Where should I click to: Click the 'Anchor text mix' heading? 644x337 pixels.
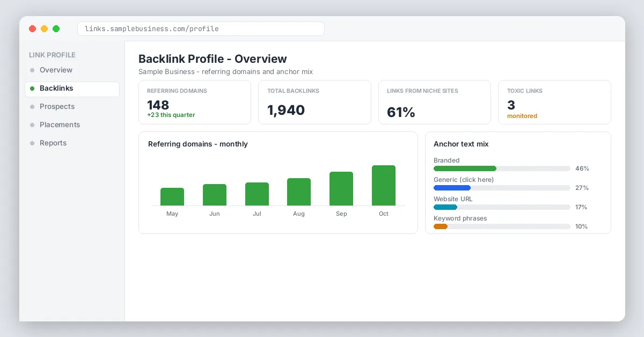461,144
